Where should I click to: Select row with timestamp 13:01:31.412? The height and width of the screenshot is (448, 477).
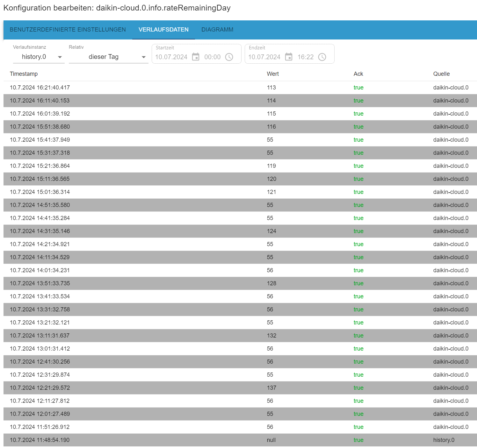tap(240, 349)
